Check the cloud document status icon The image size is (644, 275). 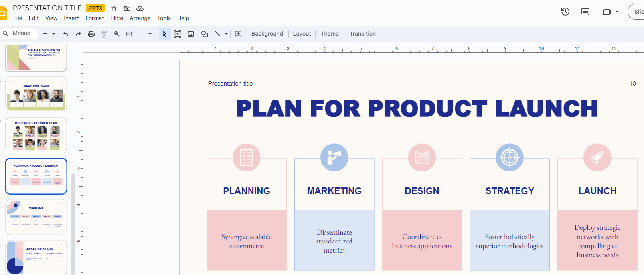(x=140, y=8)
